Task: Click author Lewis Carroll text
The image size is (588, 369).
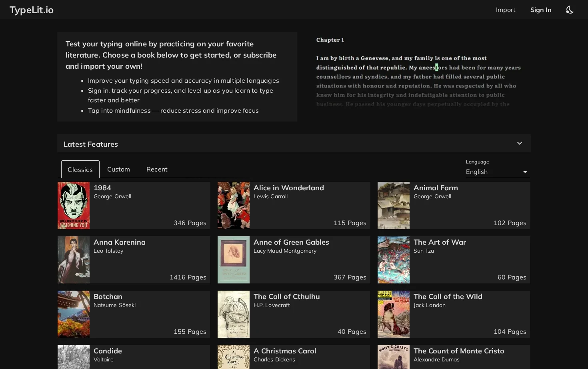Action: point(271,196)
